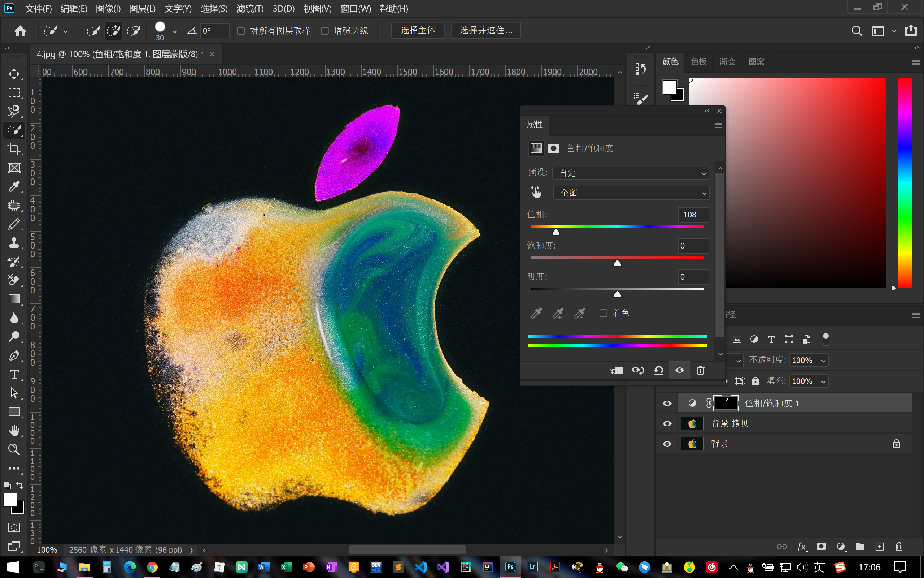Image resolution: width=924 pixels, height=578 pixels.
Task: Activate on-image hue adjustment hand tool
Action: coord(536,192)
